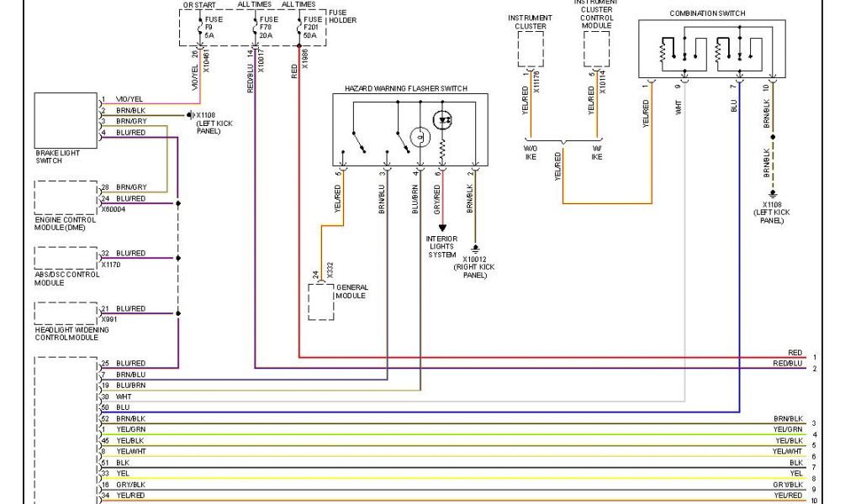Click the YEL/GRN wire label at right edge
Image resolution: width=861 pixels, height=504 pixels.
(789, 429)
